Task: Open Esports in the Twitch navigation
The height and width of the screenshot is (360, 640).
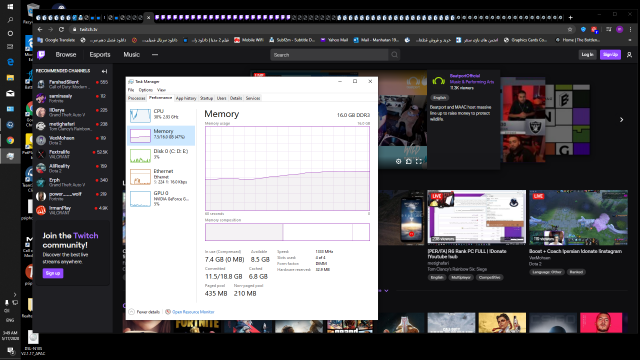Action: (100, 55)
